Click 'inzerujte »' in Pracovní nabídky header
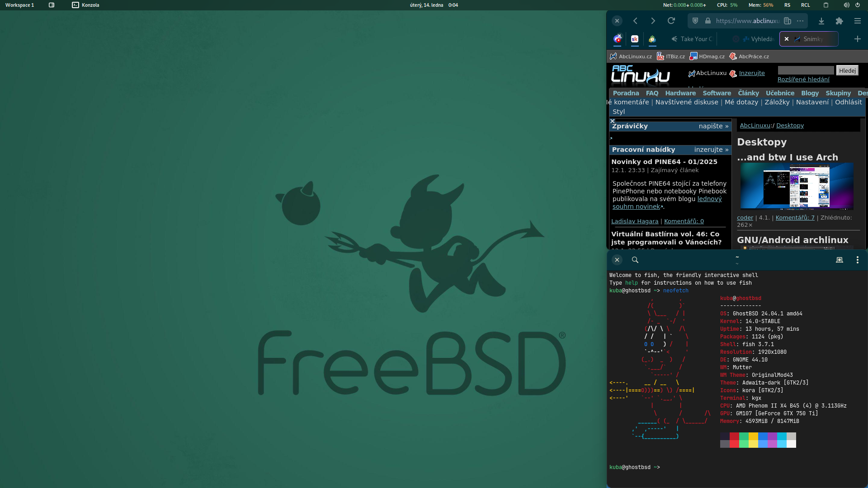This screenshot has height=488, width=868. [712, 150]
